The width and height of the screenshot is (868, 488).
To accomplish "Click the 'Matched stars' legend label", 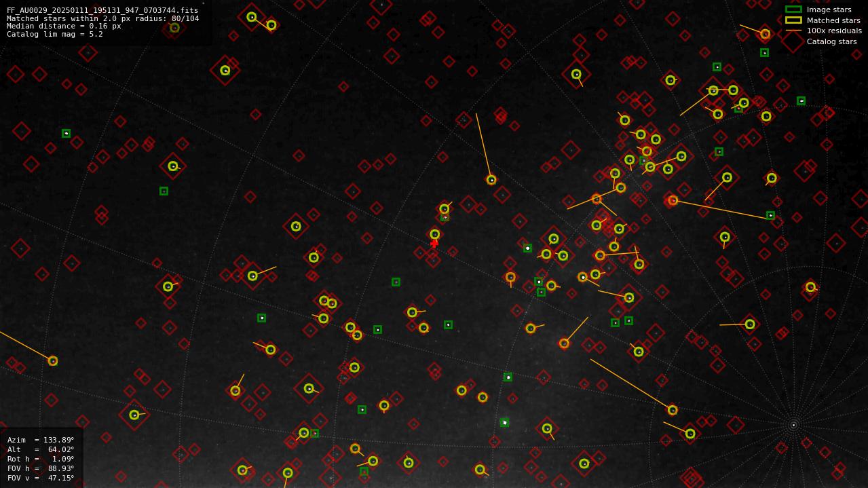I will (833, 20).
